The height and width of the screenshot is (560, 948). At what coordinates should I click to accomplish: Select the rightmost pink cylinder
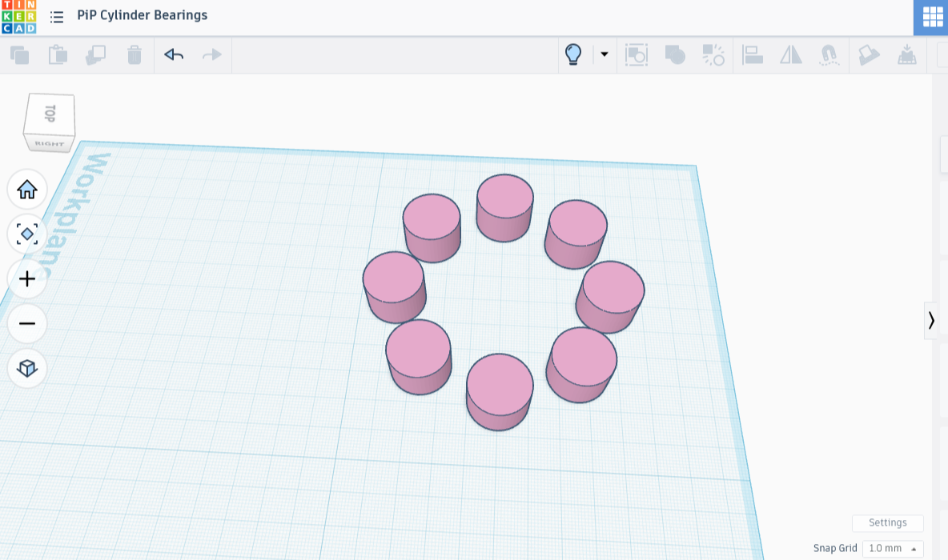click(610, 296)
